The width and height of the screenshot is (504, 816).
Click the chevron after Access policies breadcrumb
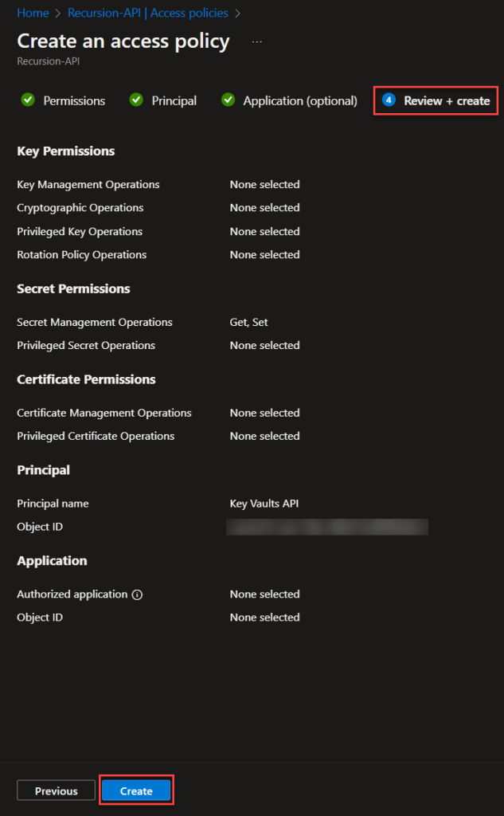click(x=238, y=13)
